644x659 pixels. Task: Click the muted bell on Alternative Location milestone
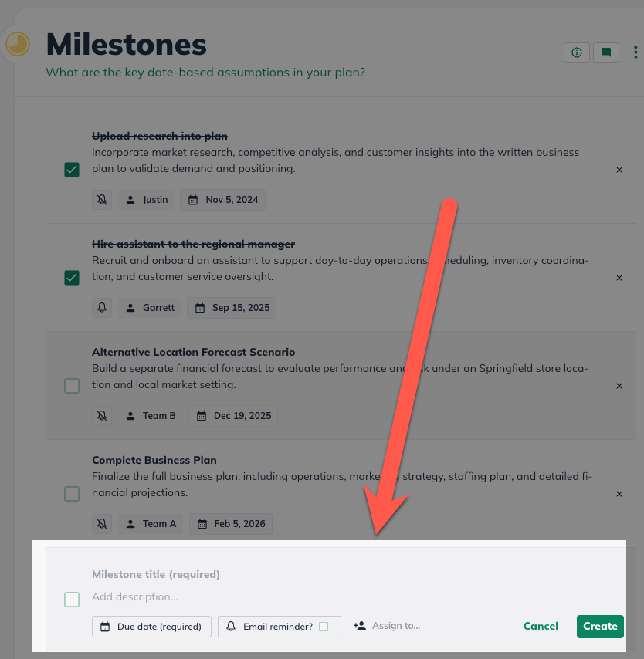click(x=102, y=416)
